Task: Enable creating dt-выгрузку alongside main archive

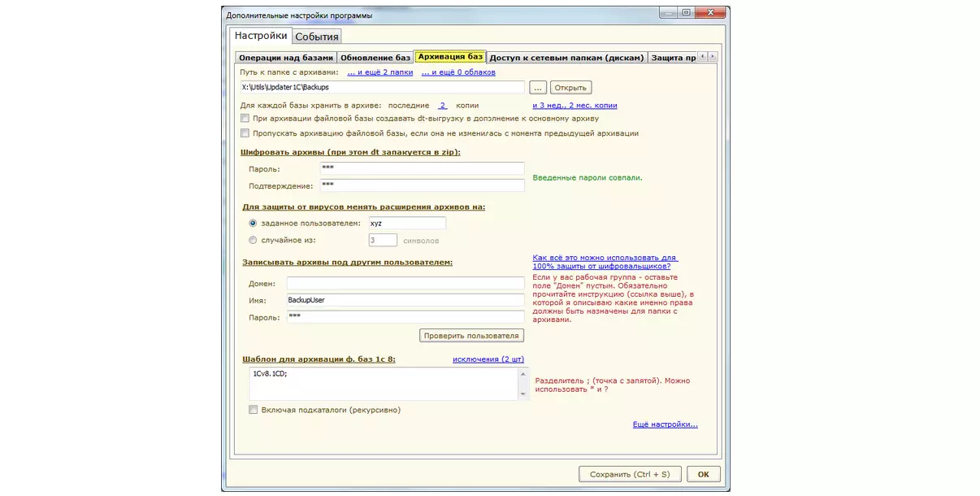Action: 245,119
